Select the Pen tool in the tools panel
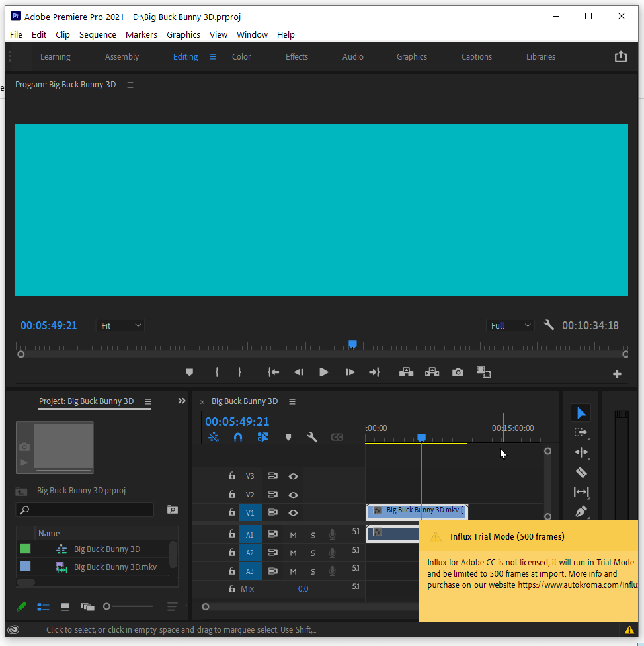The image size is (644, 646). (581, 512)
